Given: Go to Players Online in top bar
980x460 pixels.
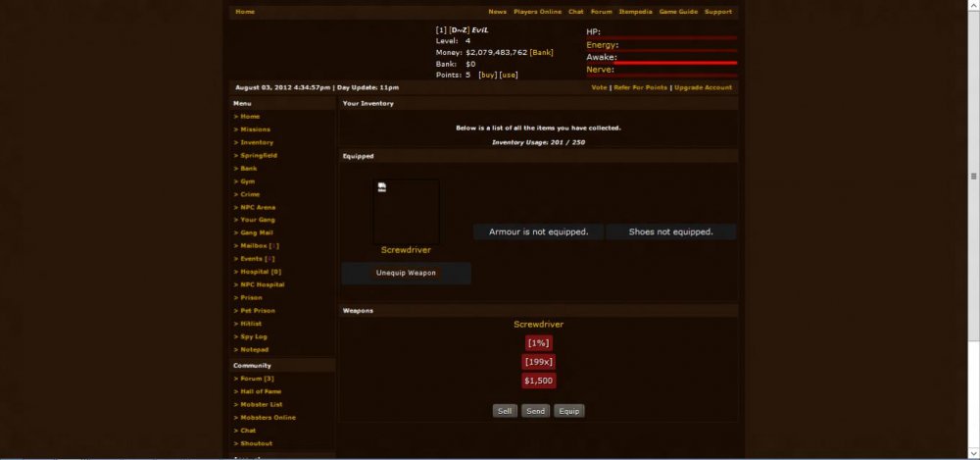Looking at the screenshot, I should [537, 12].
